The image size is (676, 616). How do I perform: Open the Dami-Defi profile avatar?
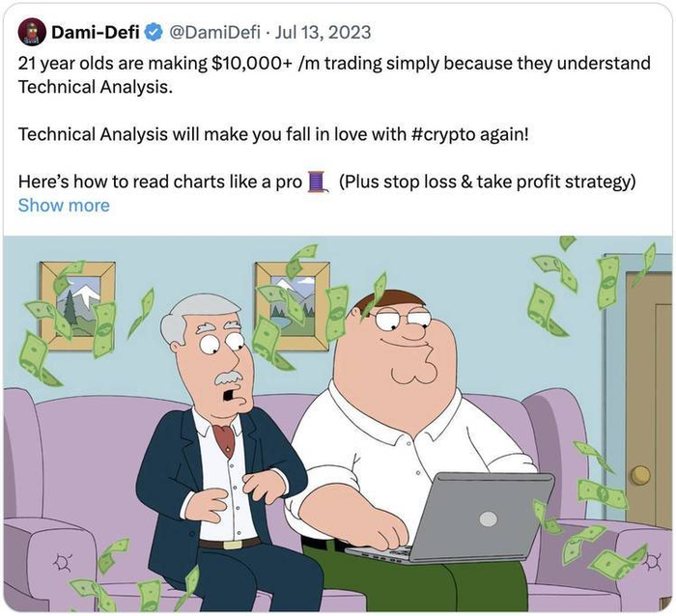click(32, 32)
